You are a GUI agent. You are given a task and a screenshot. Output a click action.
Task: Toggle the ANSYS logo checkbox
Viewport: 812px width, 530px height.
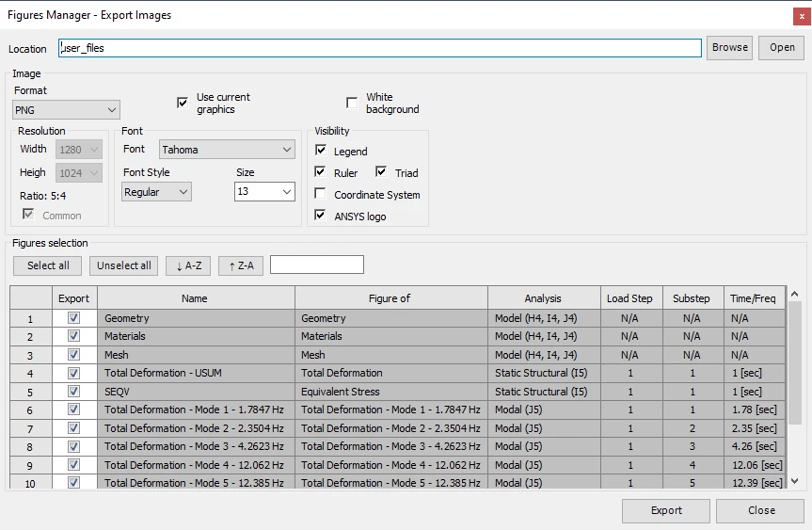coord(320,215)
